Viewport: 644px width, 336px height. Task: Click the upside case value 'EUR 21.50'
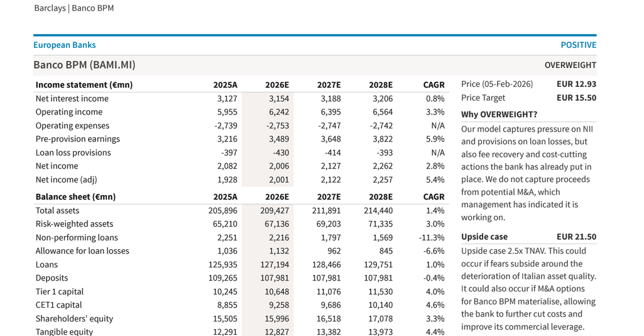576,237
